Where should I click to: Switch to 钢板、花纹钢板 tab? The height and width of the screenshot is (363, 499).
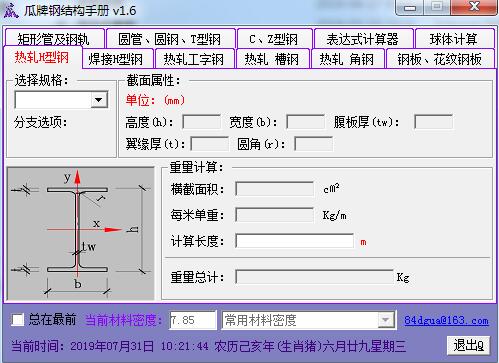point(440,59)
